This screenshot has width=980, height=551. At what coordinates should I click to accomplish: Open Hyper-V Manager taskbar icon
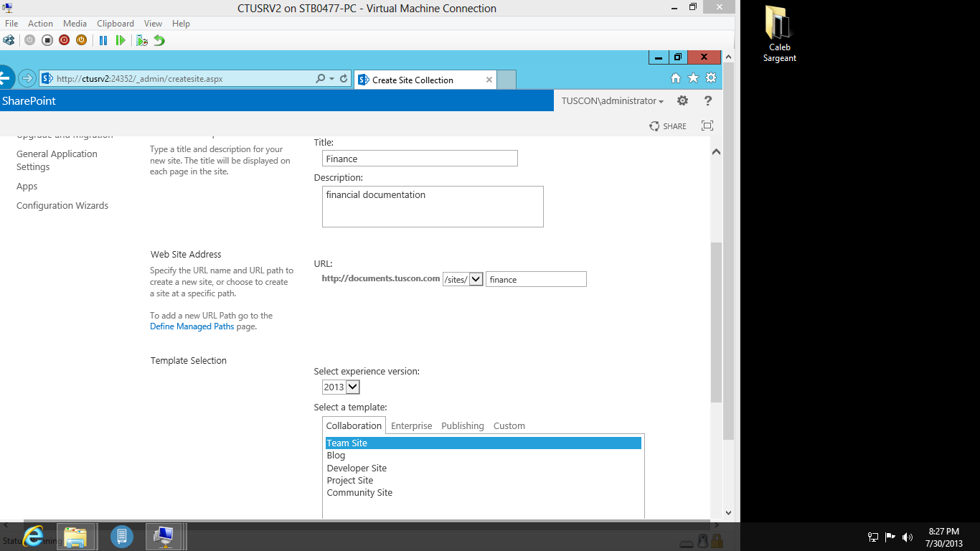coord(121,537)
